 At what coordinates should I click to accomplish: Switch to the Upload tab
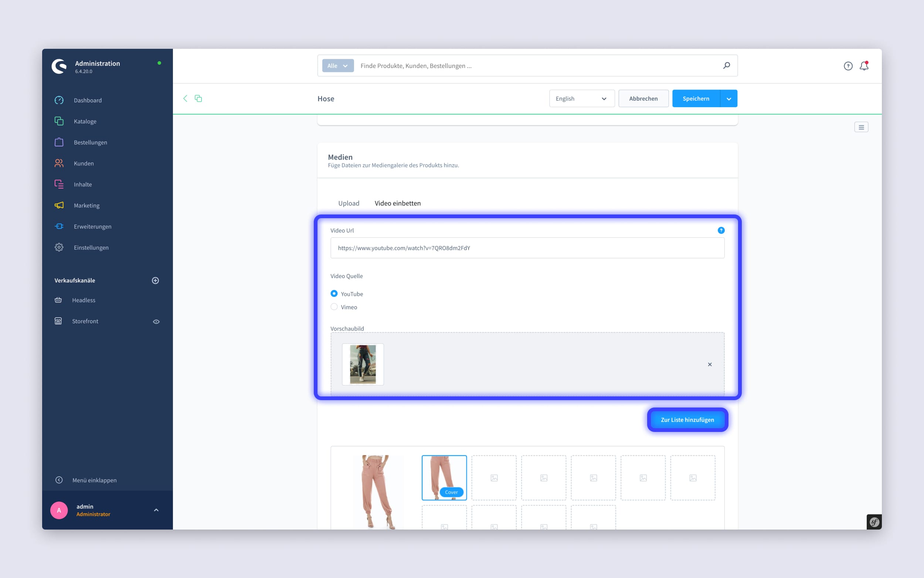(x=349, y=203)
